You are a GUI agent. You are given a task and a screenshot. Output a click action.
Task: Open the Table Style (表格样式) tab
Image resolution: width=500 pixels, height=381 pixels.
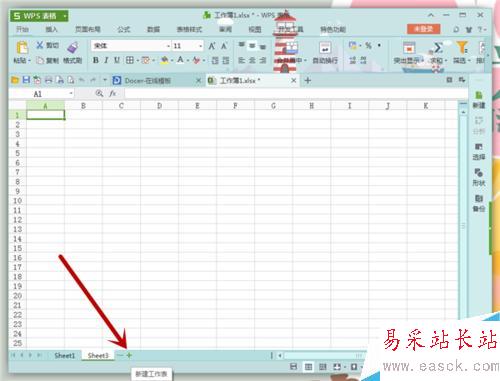(189, 29)
